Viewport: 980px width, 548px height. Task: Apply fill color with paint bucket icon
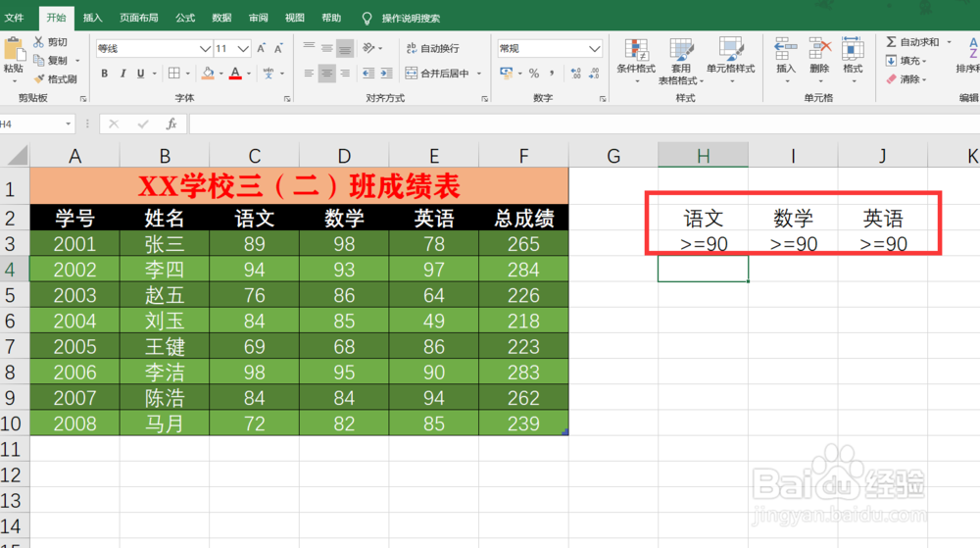pyautogui.click(x=208, y=74)
